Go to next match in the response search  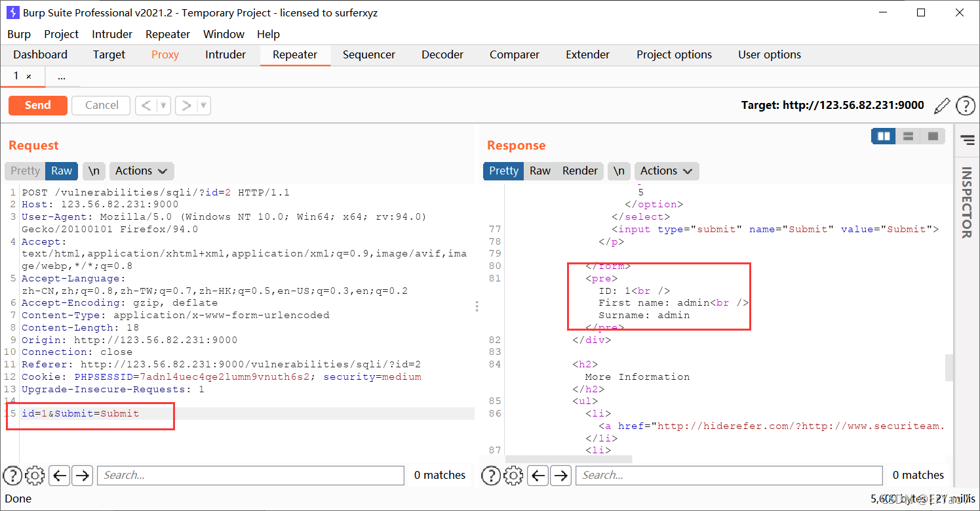click(x=560, y=475)
